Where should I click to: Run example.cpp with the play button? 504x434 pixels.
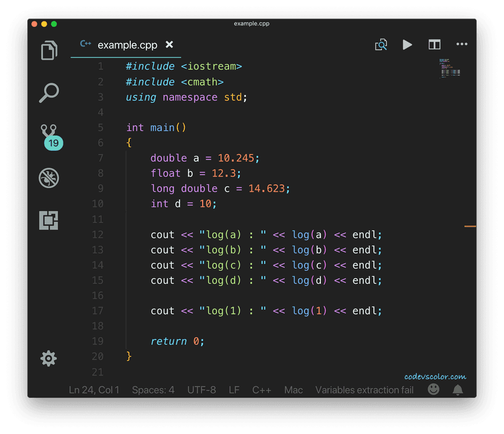pos(407,45)
